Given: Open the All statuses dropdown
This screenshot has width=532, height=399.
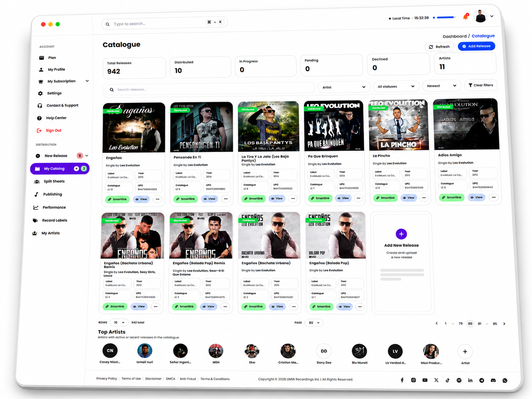Looking at the screenshot, I should point(396,86).
